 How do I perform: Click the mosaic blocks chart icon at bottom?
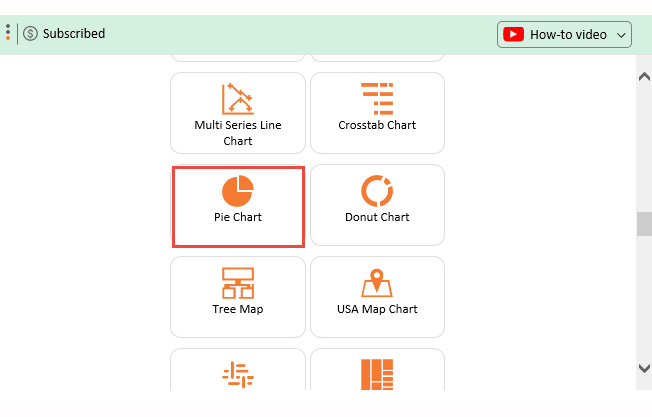click(377, 373)
